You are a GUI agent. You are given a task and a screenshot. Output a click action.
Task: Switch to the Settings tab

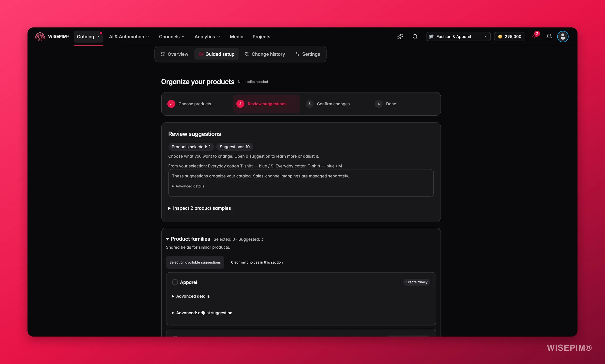(x=308, y=54)
